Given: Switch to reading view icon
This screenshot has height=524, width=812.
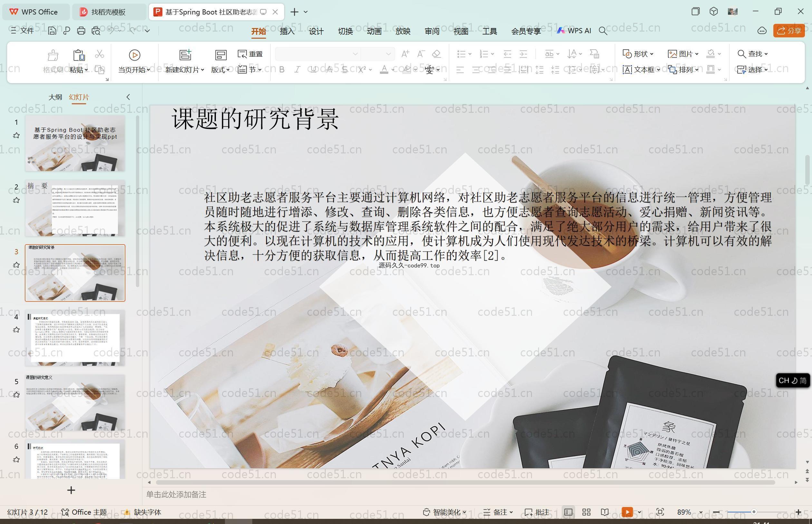Looking at the screenshot, I should coord(604,512).
